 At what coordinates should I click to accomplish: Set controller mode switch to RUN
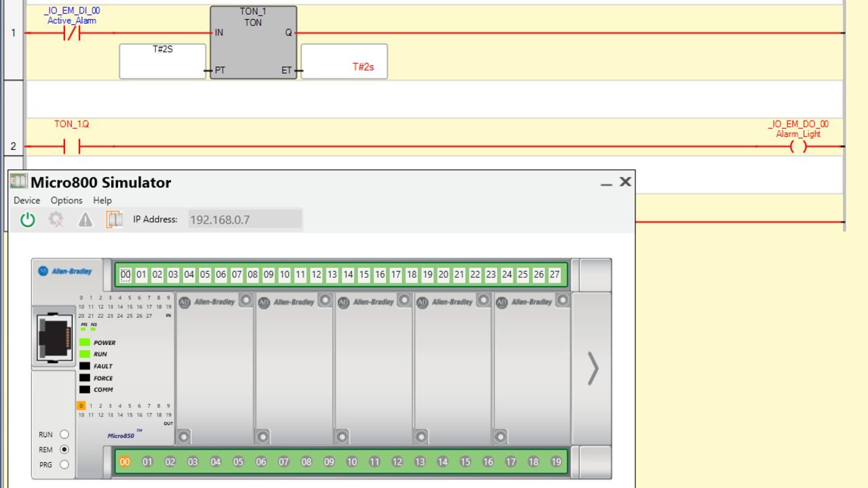pyautogui.click(x=64, y=434)
